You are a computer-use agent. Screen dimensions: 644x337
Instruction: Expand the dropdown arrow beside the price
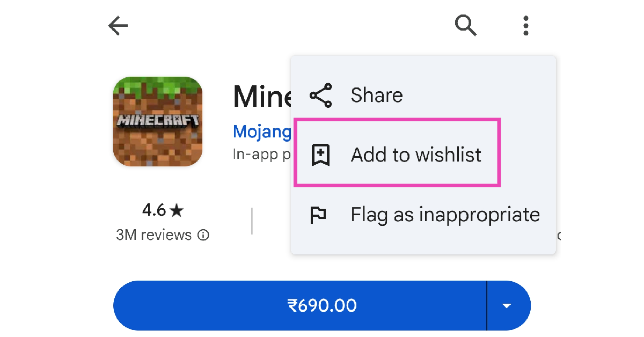click(507, 306)
